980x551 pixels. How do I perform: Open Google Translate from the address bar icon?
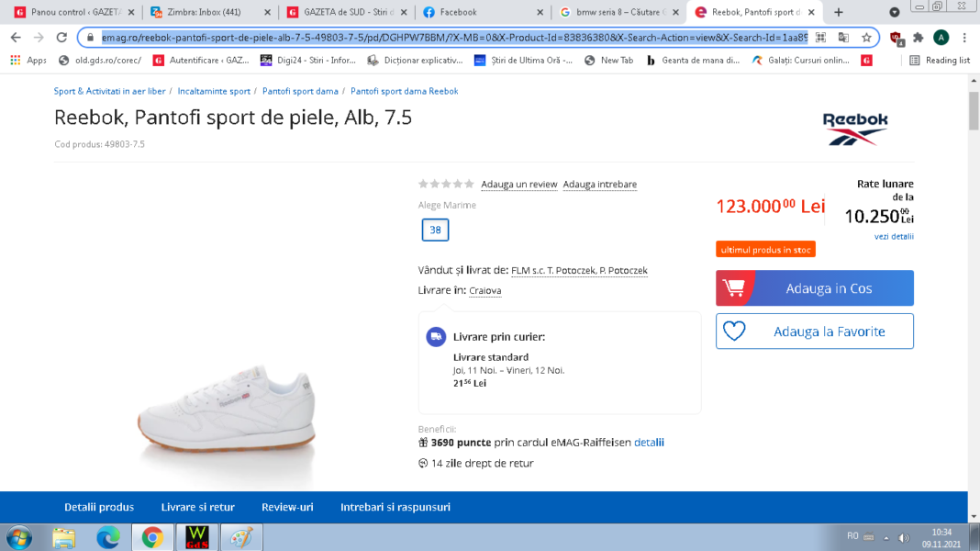click(x=845, y=39)
